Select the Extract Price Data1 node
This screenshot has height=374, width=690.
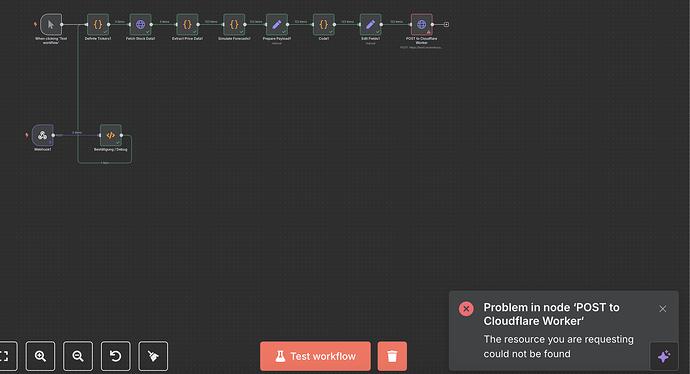(x=187, y=25)
